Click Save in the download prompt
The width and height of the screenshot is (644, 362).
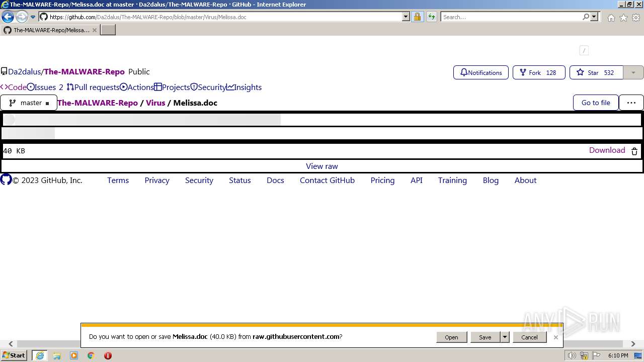(x=485, y=337)
